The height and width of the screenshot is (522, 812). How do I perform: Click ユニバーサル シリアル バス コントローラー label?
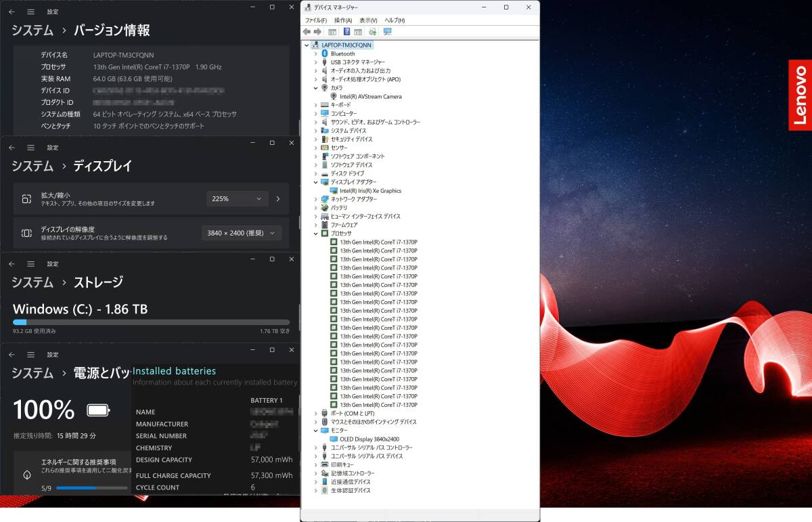coord(371,448)
